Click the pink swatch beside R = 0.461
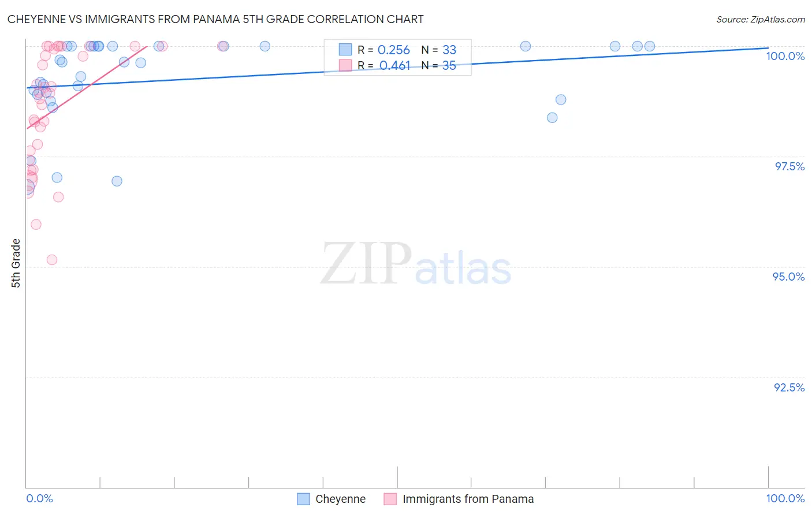The height and width of the screenshot is (515, 812). pyautogui.click(x=345, y=65)
